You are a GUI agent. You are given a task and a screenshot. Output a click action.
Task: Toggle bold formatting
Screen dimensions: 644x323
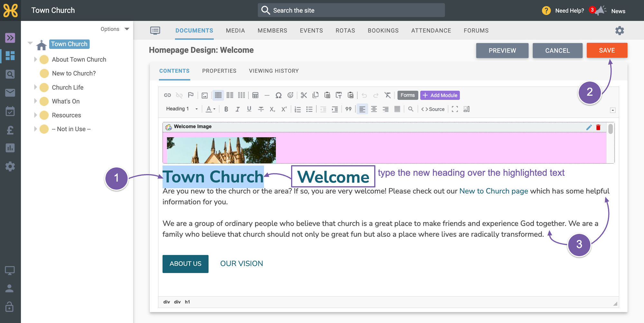[x=226, y=109]
